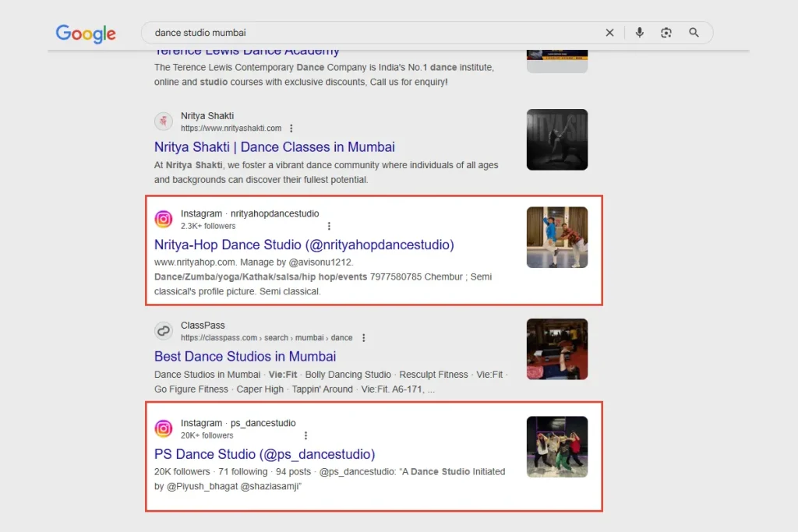Screen dimensions: 798x532
Task: Clear the search query with the X icon
Action: (x=609, y=33)
